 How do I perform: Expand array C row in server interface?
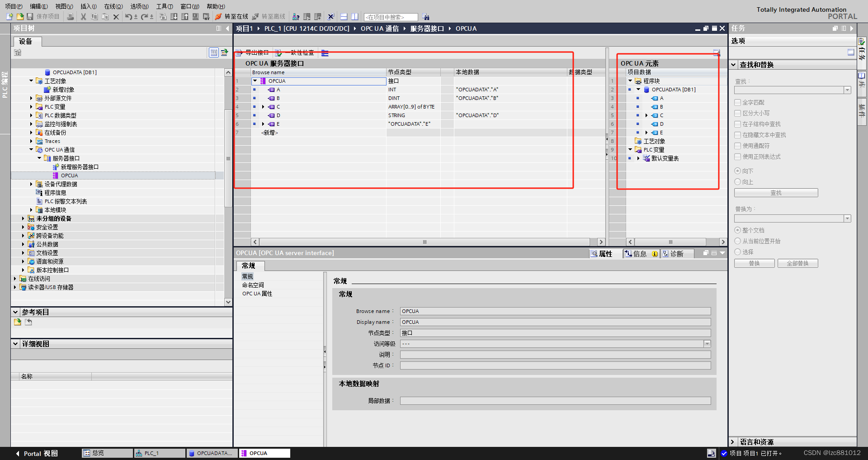point(263,107)
